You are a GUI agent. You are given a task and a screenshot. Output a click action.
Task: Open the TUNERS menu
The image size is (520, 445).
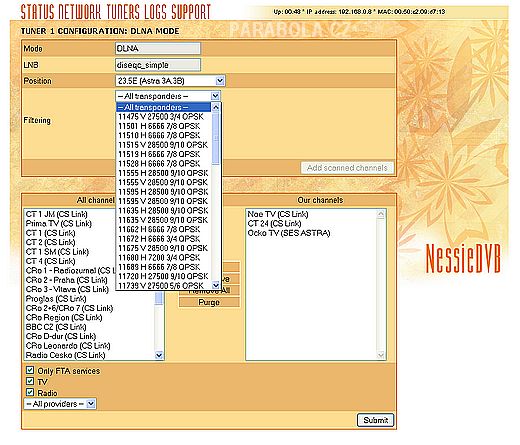pyautogui.click(x=123, y=12)
